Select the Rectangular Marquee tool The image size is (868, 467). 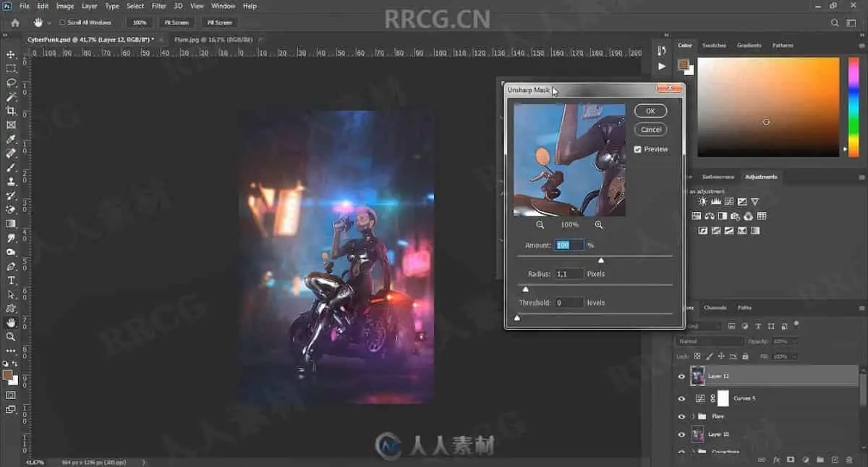point(11,68)
